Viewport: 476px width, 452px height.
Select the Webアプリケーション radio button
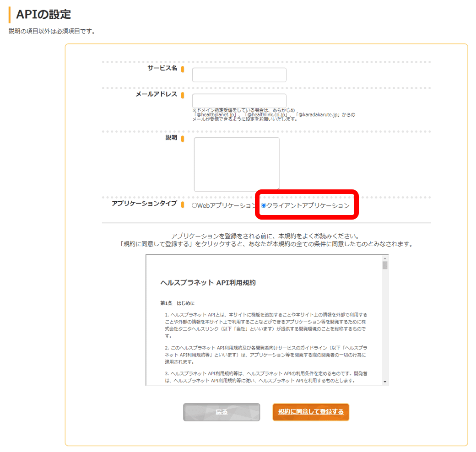coord(194,206)
